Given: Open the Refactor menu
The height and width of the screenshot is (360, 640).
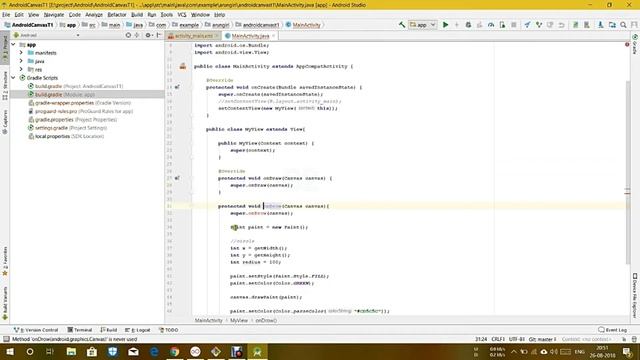Looking at the screenshot, I should click(117, 15).
